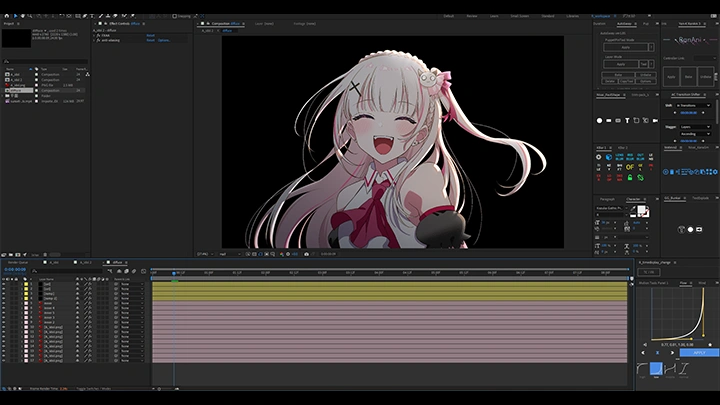Click Options link for the anti-aliasing effect
This screenshot has height=405, width=720.
click(164, 40)
